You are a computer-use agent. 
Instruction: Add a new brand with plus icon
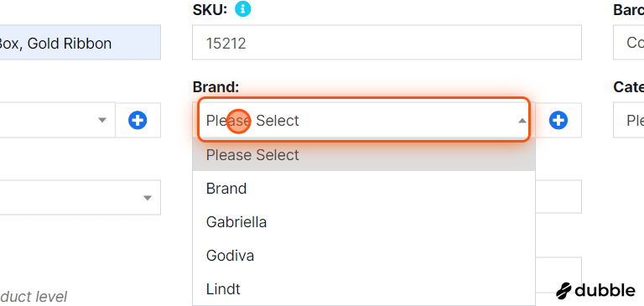tap(558, 121)
